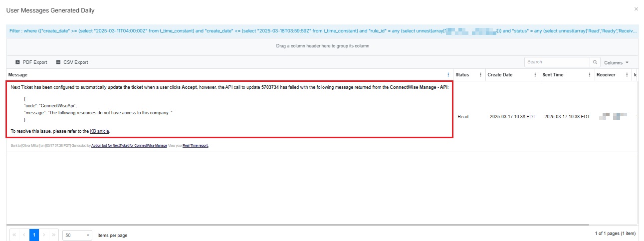Open the KB article link
644x241 pixels.
[99, 131]
